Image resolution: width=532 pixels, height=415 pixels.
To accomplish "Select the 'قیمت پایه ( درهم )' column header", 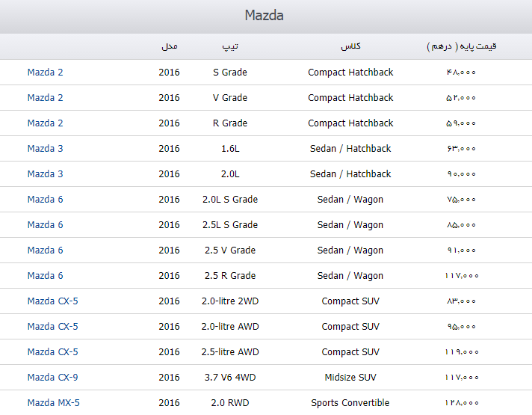I will click(462, 46).
